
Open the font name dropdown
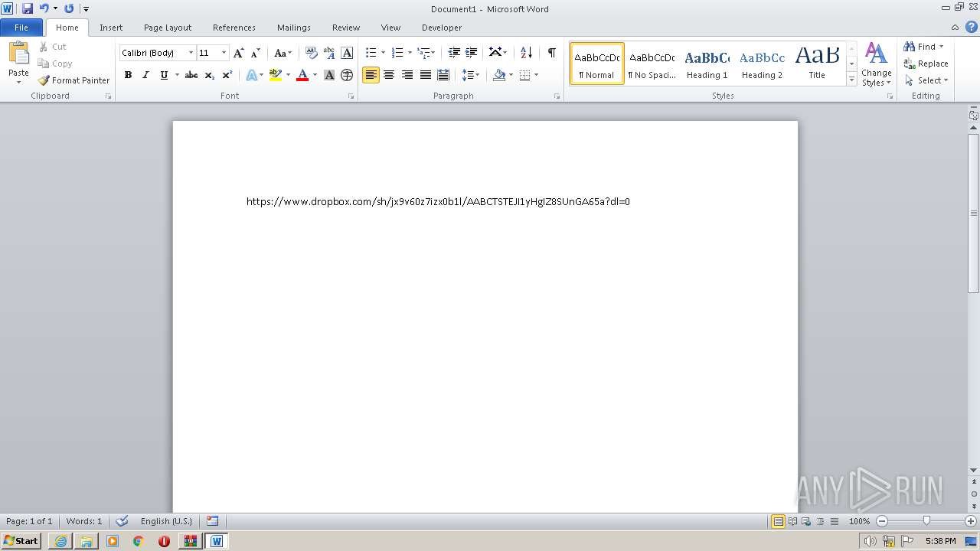(191, 53)
